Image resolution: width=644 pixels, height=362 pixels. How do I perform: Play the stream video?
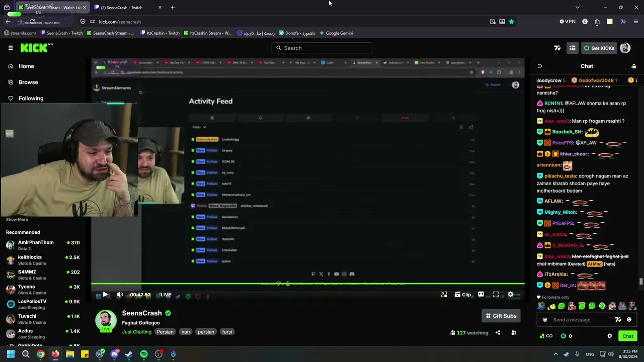[105, 295]
